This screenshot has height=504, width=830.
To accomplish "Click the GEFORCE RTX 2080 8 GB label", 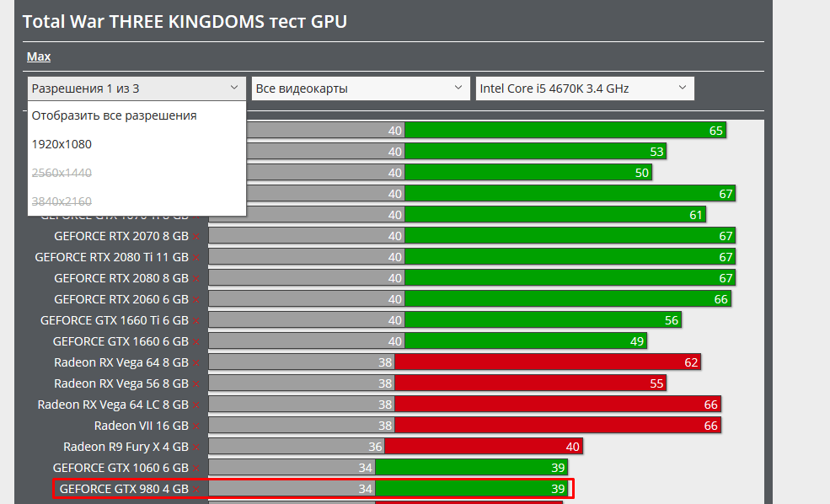I will (121, 278).
